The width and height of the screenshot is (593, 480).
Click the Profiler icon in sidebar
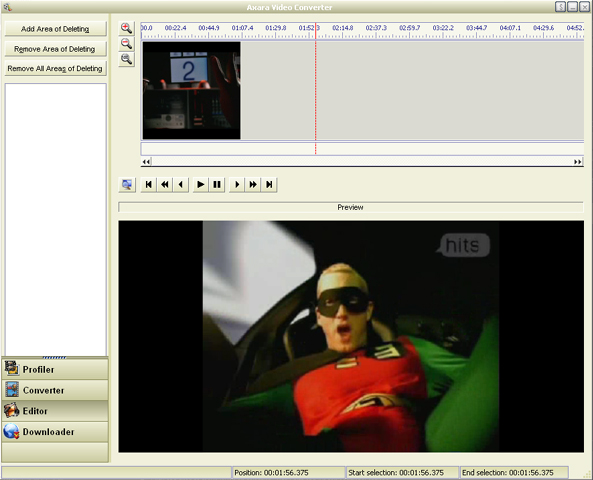11,368
